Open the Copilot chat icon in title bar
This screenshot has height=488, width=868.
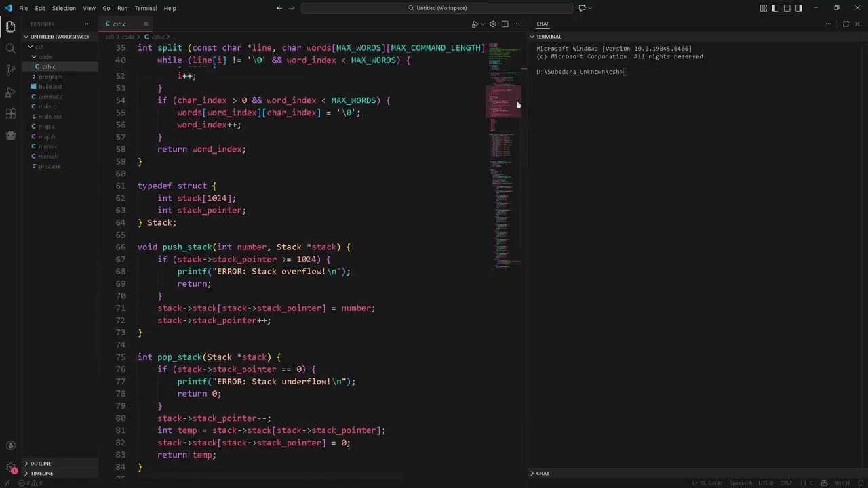582,8
